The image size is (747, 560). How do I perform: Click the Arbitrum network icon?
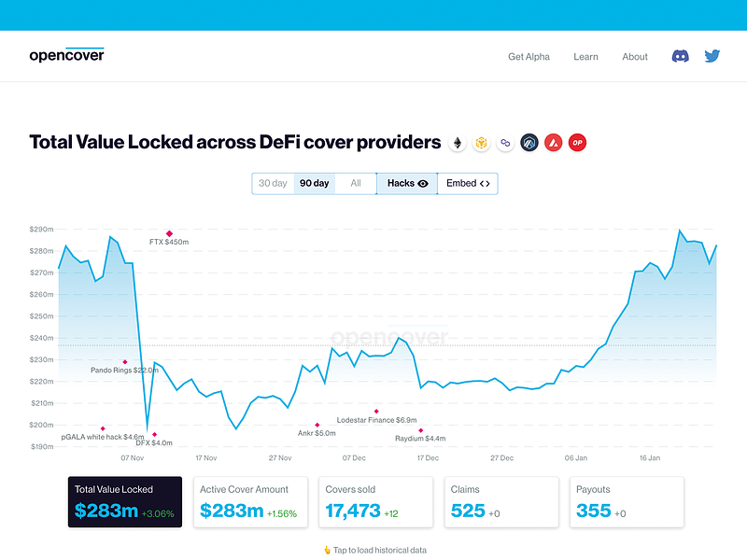pos(529,142)
